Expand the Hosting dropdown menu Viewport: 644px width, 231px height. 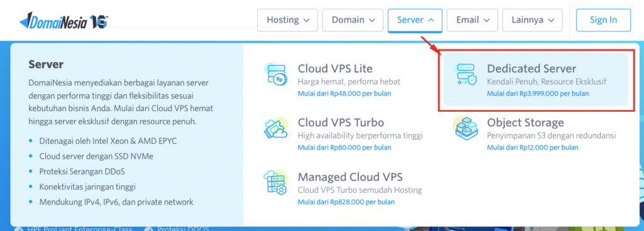(287, 20)
